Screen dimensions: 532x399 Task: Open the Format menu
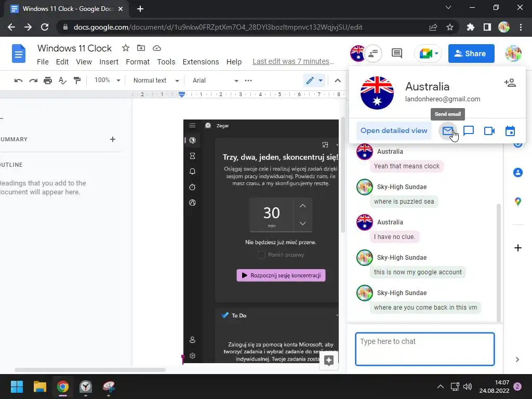pyautogui.click(x=138, y=62)
